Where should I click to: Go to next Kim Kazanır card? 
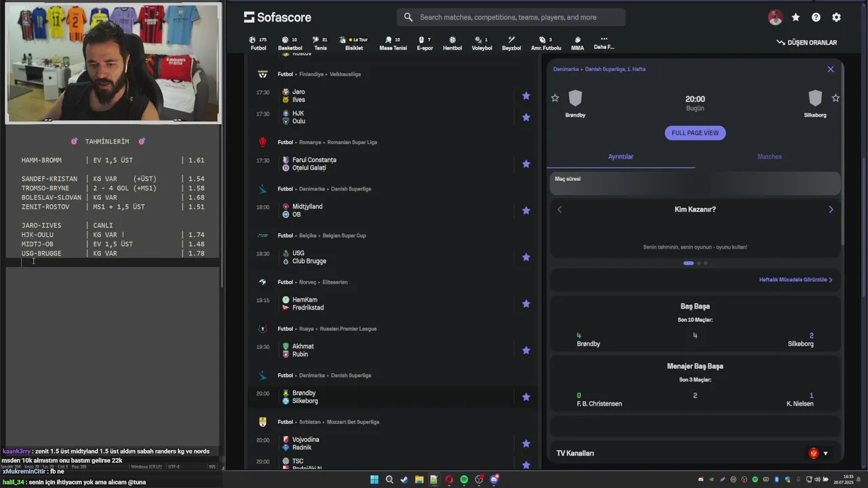pos(831,209)
